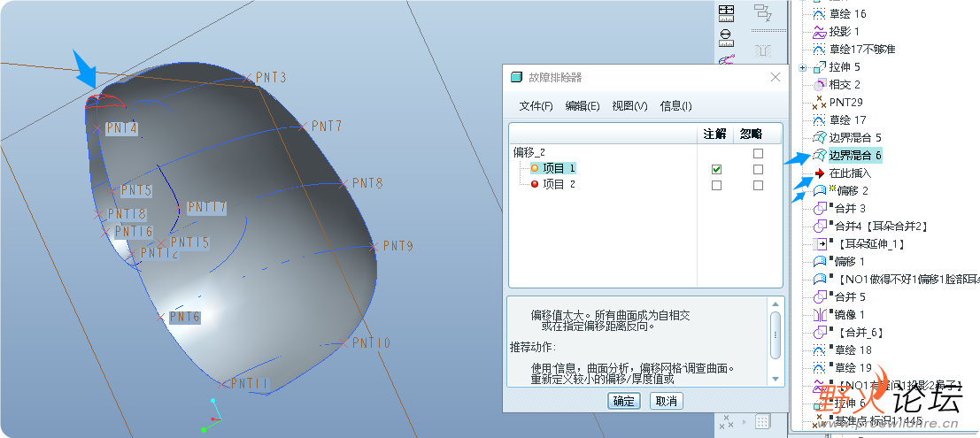Click the extend icon of 【耳朵延伸_1】
Image resolution: width=980 pixels, height=438 pixels.
point(820,243)
